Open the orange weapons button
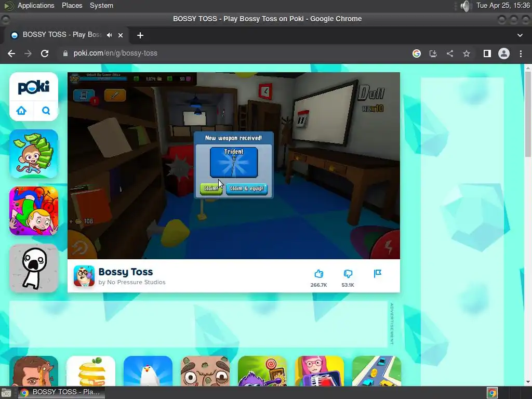 pos(115,96)
